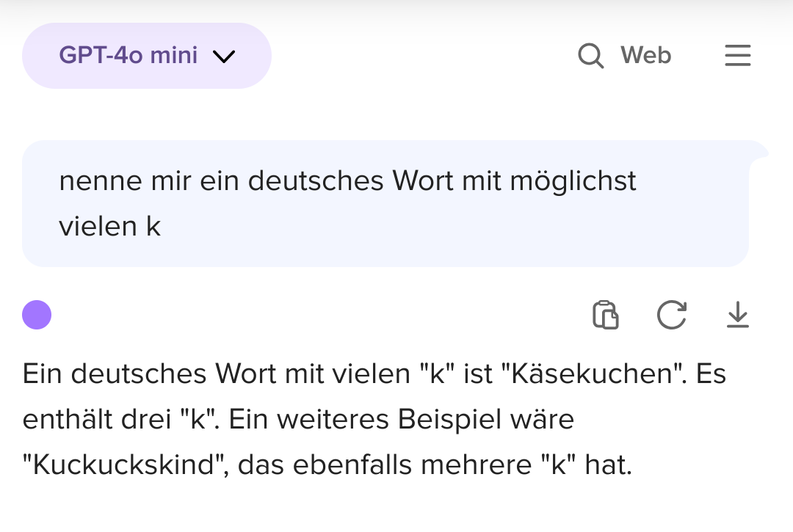The height and width of the screenshot is (532, 793).
Task: Click "Ein weiteres Beispiel wäre" in the answer
Action: click(x=402, y=420)
